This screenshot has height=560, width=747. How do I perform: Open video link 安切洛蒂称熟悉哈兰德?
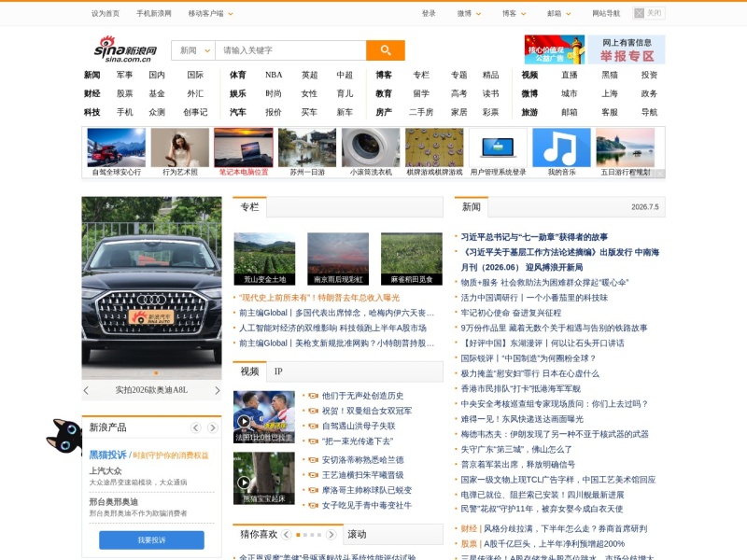[x=362, y=460]
